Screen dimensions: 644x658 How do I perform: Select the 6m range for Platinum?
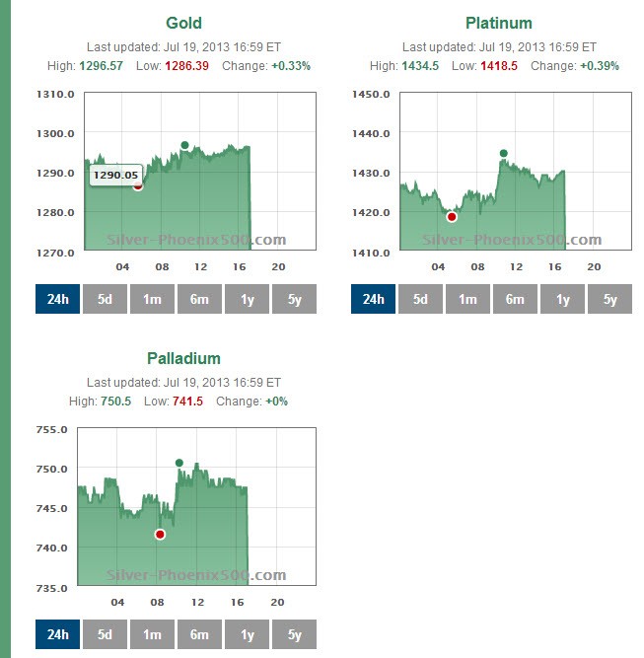click(515, 299)
